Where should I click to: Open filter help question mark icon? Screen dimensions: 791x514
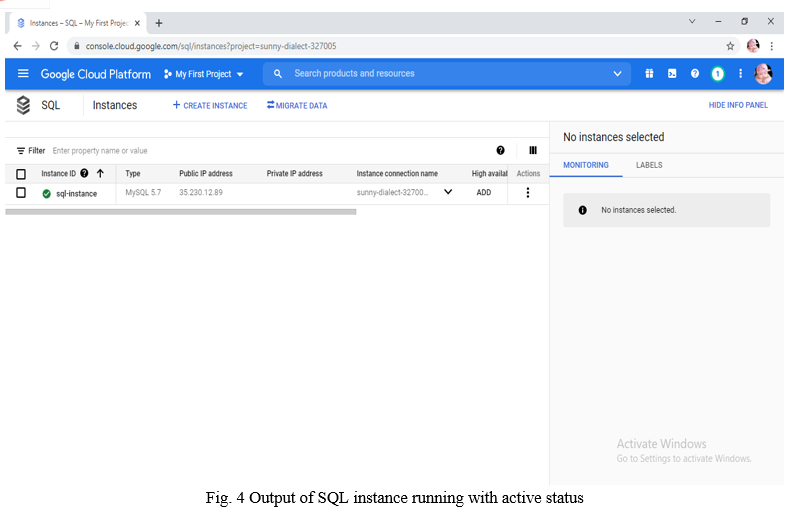(x=500, y=150)
